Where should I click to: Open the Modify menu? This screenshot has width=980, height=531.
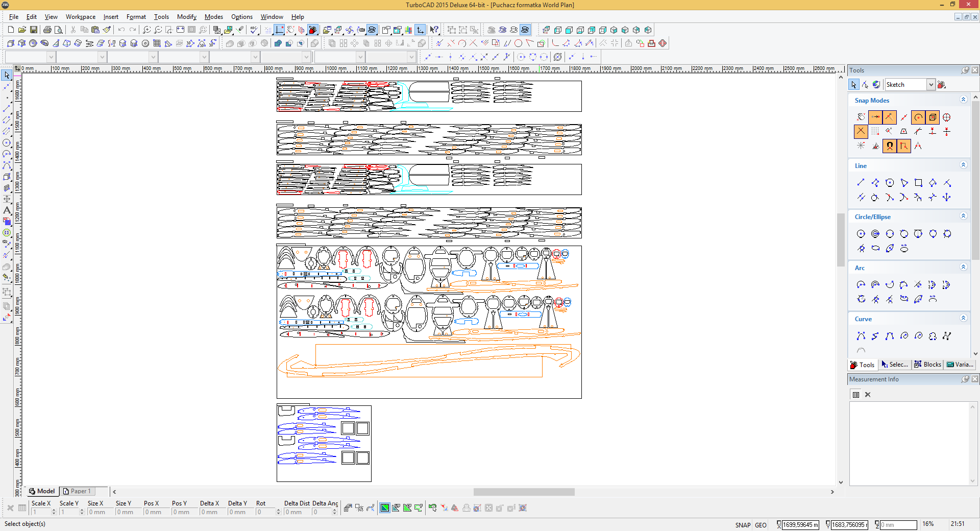(x=186, y=17)
